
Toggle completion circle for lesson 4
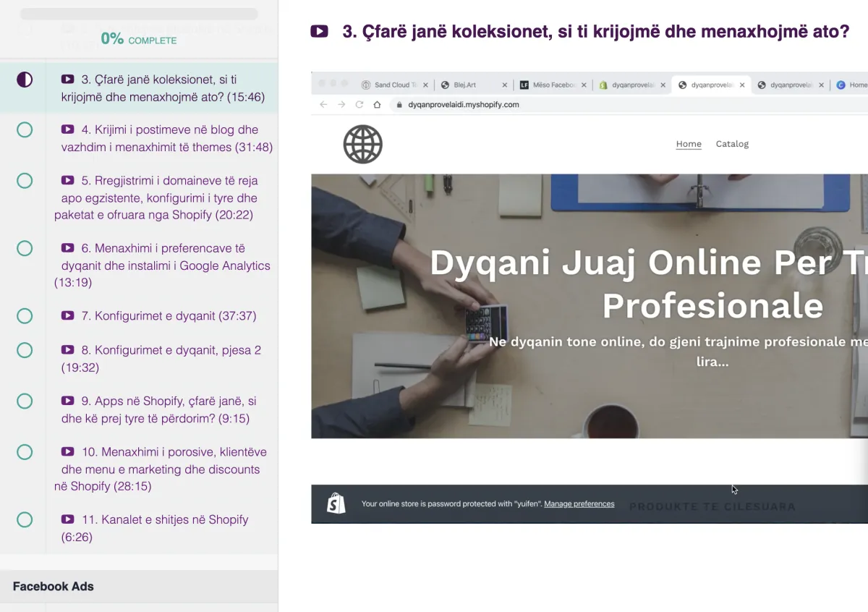click(25, 129)
